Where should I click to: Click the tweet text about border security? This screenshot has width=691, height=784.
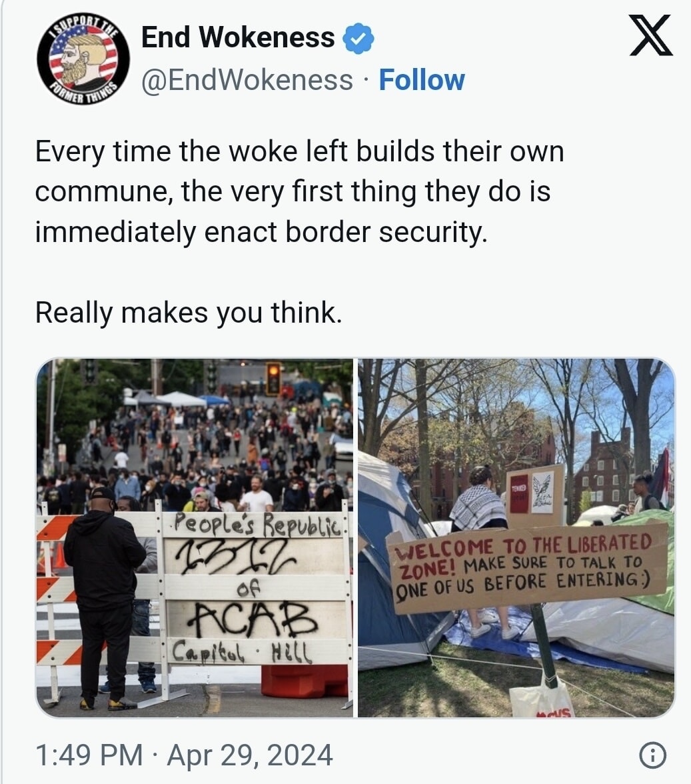300,191
